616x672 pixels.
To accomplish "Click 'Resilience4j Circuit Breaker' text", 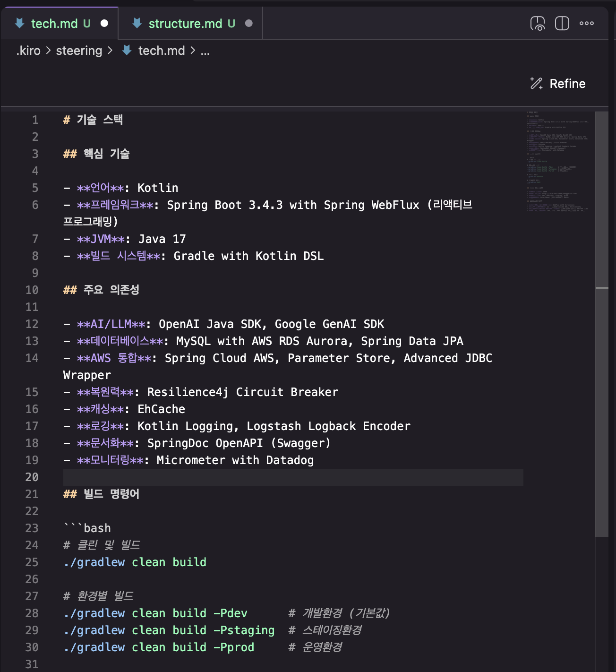I will pyautogui.click(x=243, y=392).
